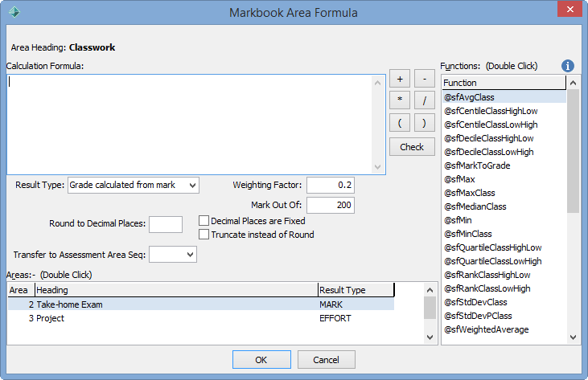Screen dimensions: 588x380
Task: Select the @sfMax function
Action: [504, 179]
